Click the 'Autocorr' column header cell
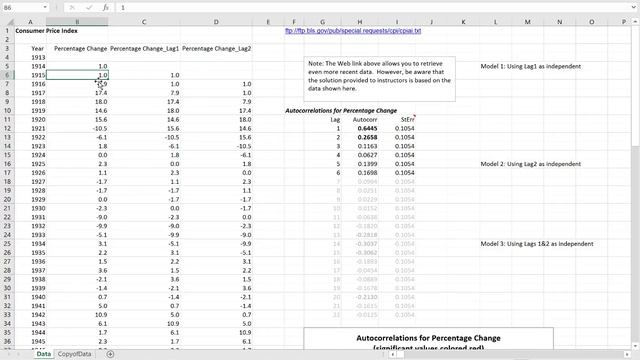 (365, 120)
